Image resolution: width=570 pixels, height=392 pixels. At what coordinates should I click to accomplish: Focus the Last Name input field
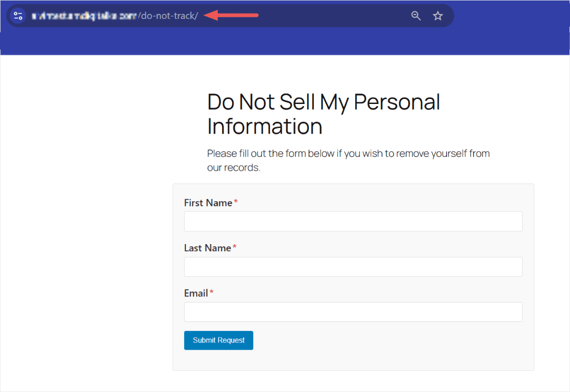click(353, 267)
